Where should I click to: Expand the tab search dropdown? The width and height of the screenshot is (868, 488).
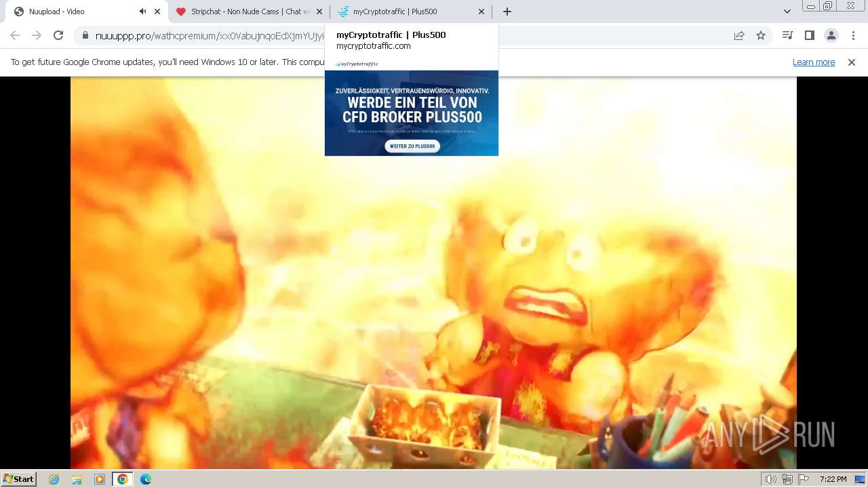pos(787,12)
